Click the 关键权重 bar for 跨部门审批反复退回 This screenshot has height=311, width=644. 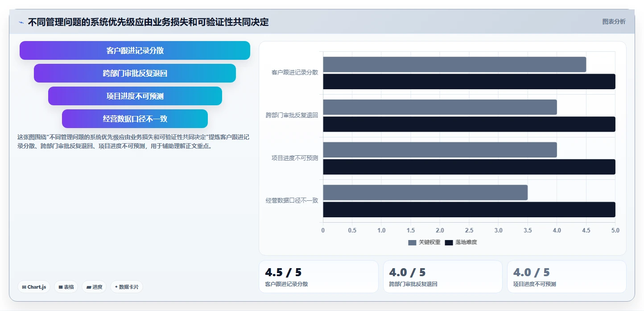click(x=440, y=107)
